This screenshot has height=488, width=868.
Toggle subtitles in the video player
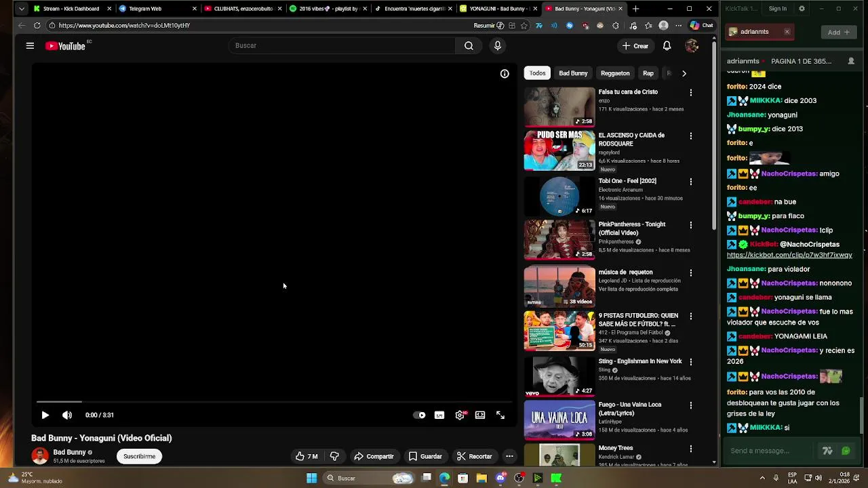439,415
